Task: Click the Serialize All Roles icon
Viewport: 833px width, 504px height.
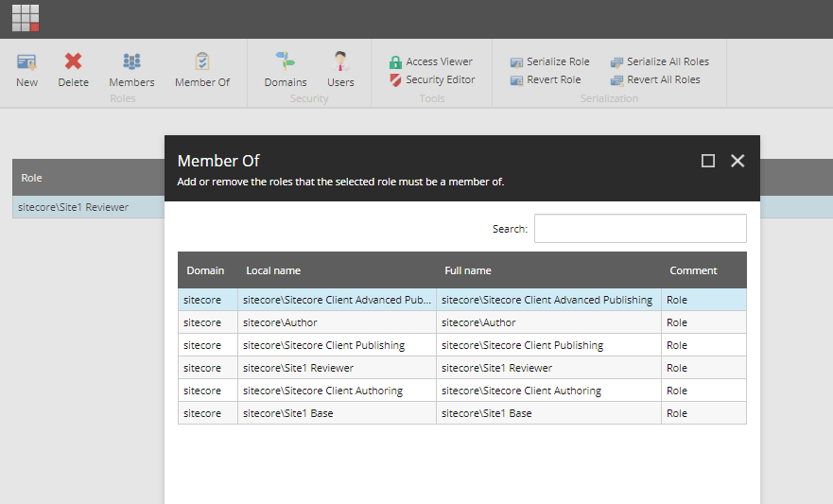Action: tap(616, 62)
